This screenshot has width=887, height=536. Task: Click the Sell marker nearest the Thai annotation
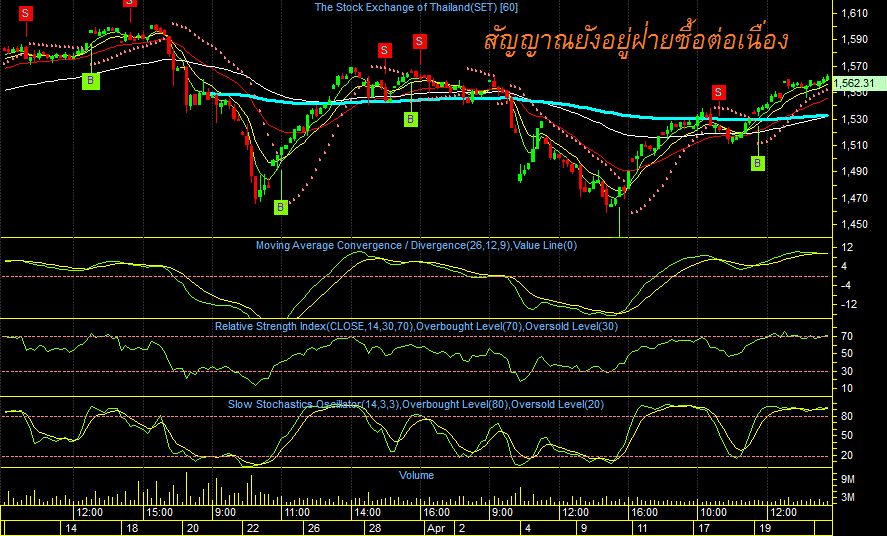[420, 41]
